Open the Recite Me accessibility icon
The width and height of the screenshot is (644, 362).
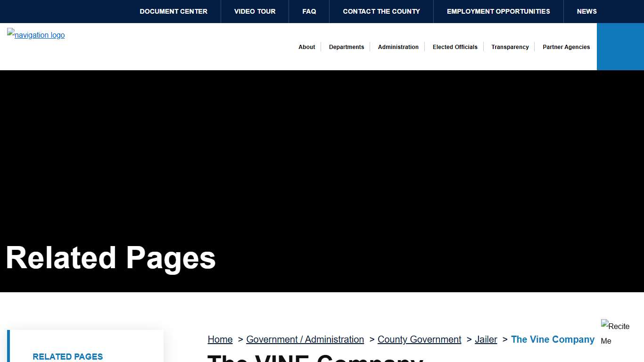(615, 333)
